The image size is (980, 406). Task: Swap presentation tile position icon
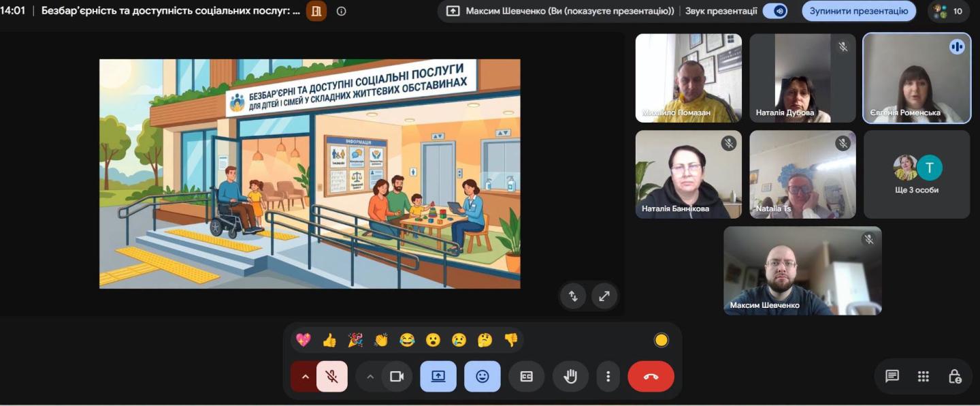click(x=573, y=296)
